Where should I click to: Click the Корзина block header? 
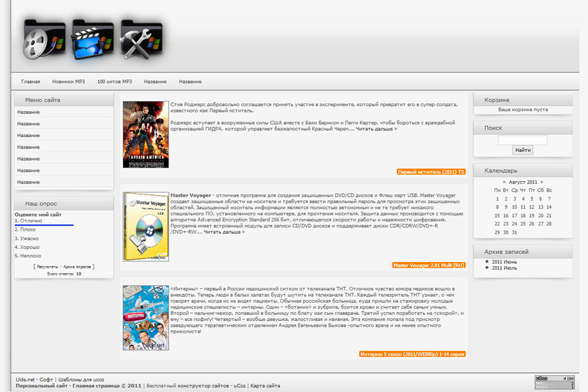click(523, 100)
